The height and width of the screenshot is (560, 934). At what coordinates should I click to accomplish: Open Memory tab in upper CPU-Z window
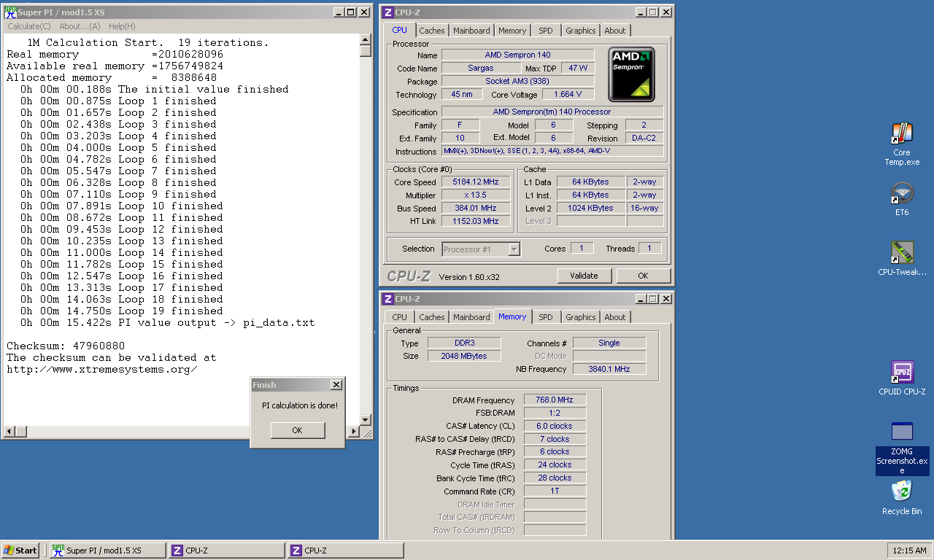[x=512, y=31]
